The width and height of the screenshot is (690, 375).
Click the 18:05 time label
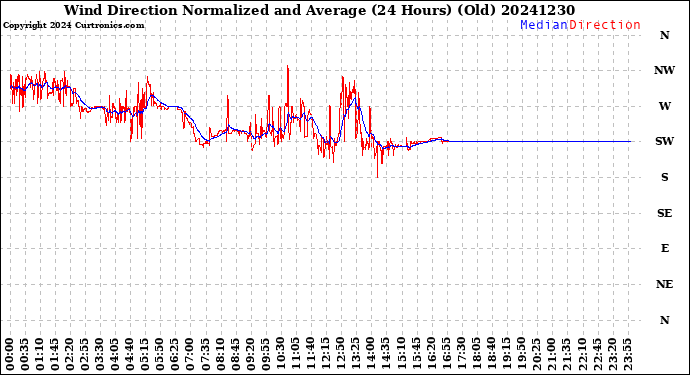pyautogui.click(x=476, y=354)
